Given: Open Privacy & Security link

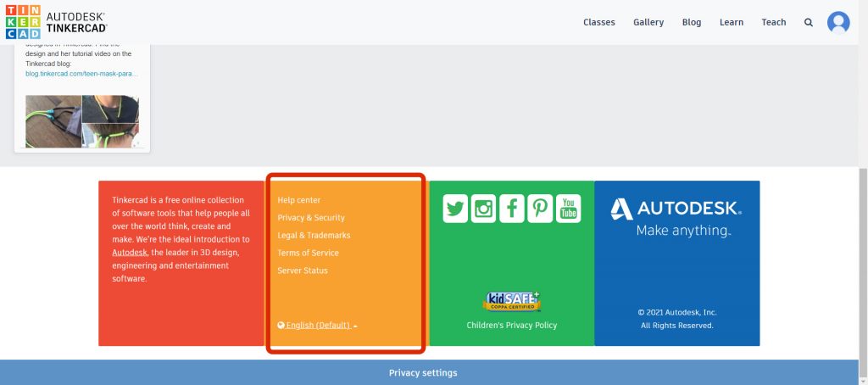Looking at the screenshot, I should click(311, 218).
